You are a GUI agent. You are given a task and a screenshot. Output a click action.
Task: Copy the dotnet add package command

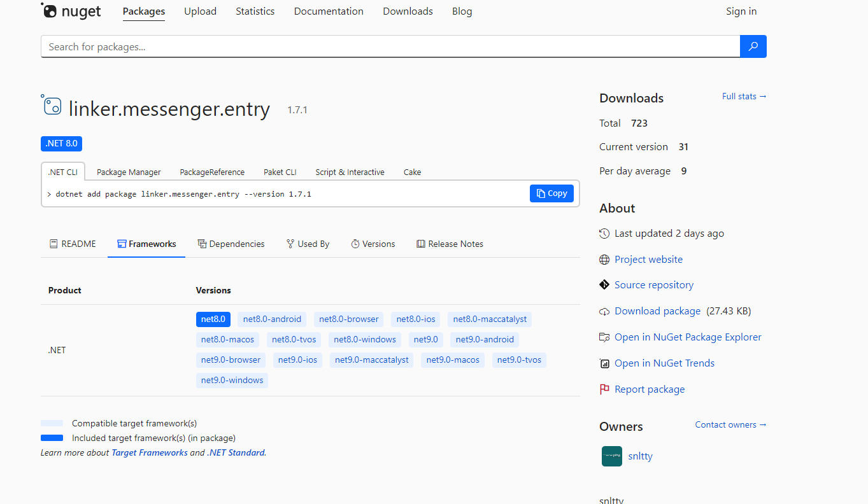point(551,193)
